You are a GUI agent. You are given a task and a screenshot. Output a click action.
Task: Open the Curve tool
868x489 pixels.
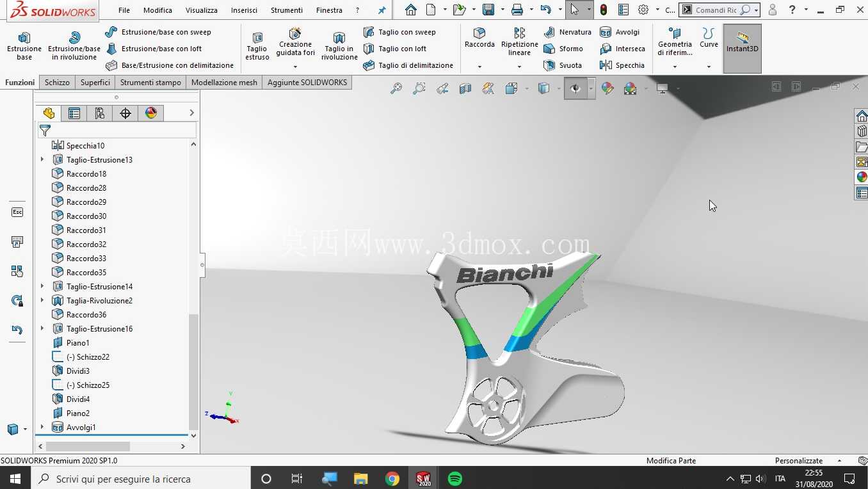click(x=709, y=38)
